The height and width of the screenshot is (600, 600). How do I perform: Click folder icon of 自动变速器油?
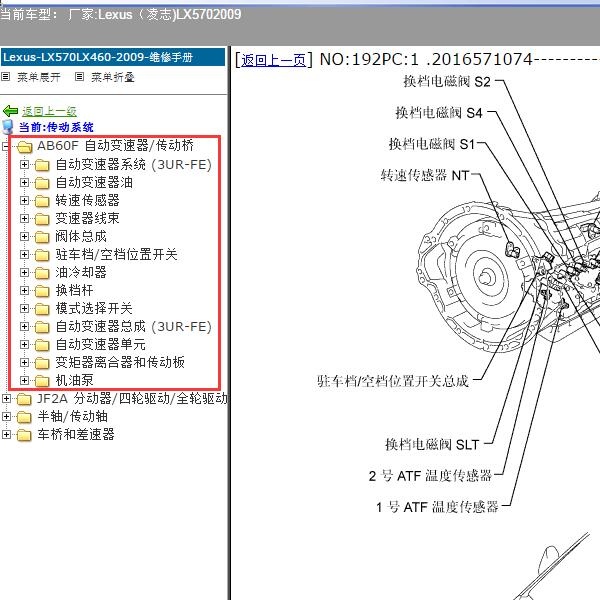point(42,183)
